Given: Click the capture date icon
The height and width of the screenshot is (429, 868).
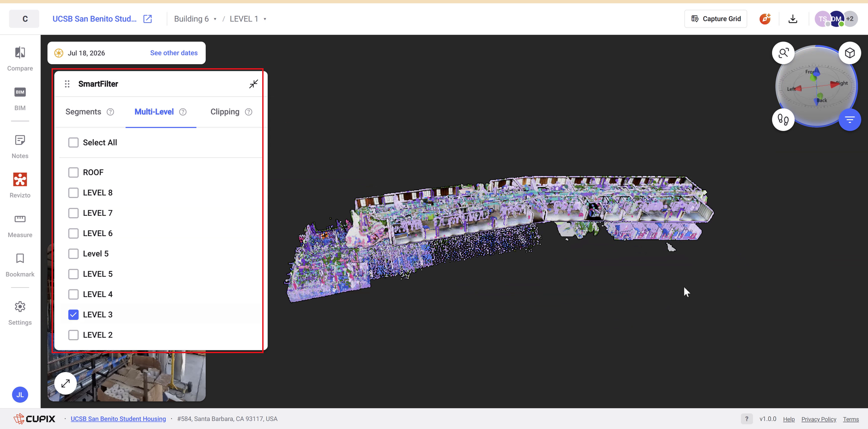Looking at the screenshot, I should point(59,53).
